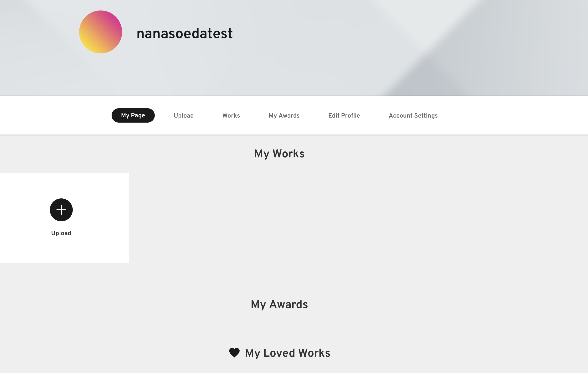Click the Upload label under plus icon
The height and width of the screenshot is (373, 588).
(61, 233)
